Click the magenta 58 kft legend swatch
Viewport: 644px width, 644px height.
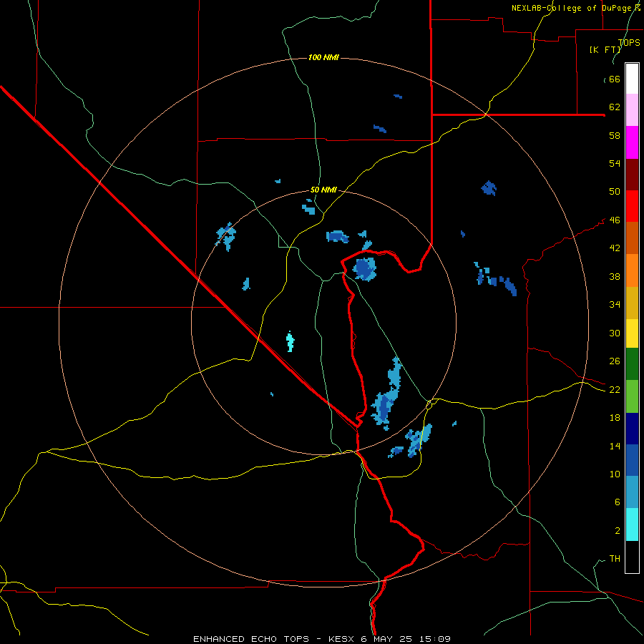(x=632, y=142)
